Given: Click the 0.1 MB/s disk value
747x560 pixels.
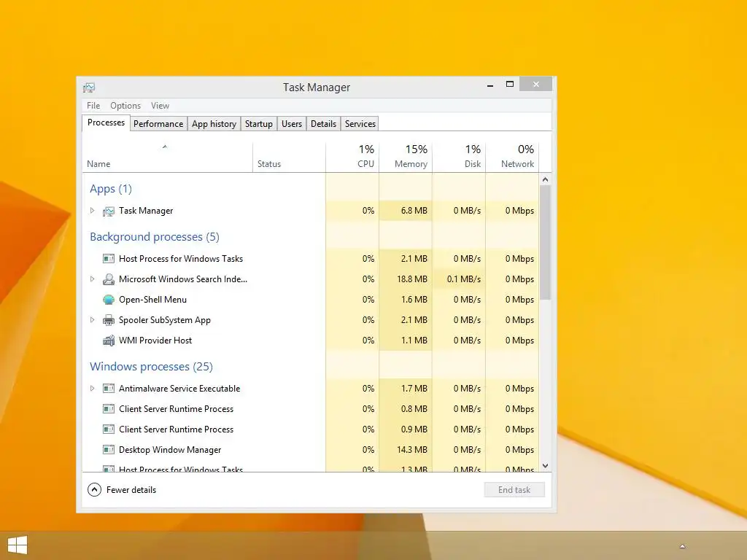Looking at the screenshot, I should point(463,279).
